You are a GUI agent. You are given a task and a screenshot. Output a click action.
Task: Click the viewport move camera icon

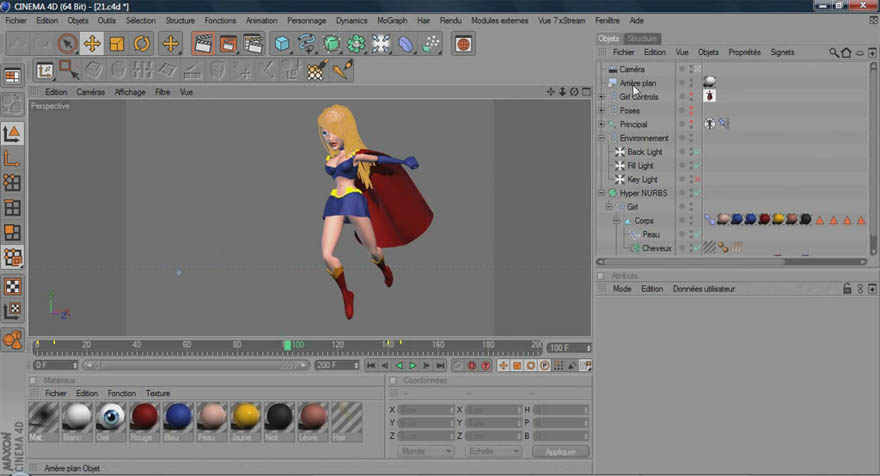[551, 91]
